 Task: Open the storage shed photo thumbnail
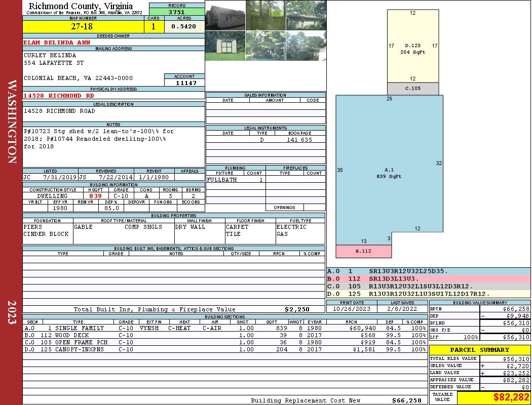click(x=225, y=46)
